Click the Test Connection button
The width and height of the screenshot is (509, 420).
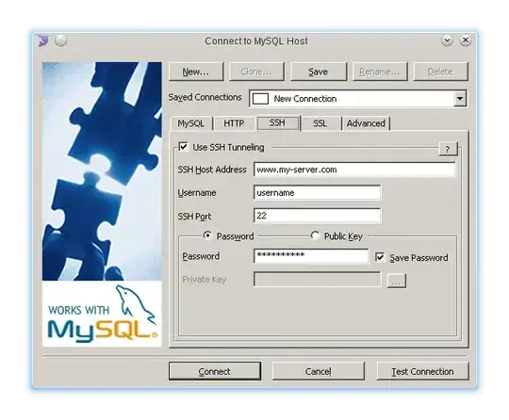422,371
